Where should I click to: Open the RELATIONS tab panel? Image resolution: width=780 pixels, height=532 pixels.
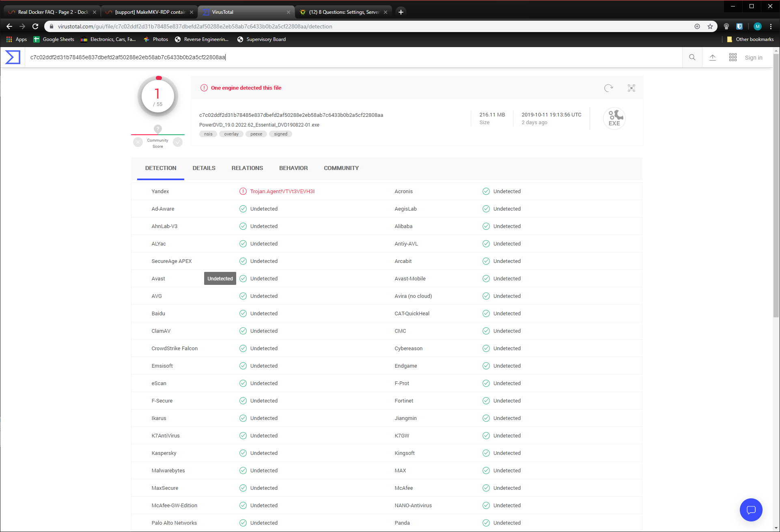[247, 168]
